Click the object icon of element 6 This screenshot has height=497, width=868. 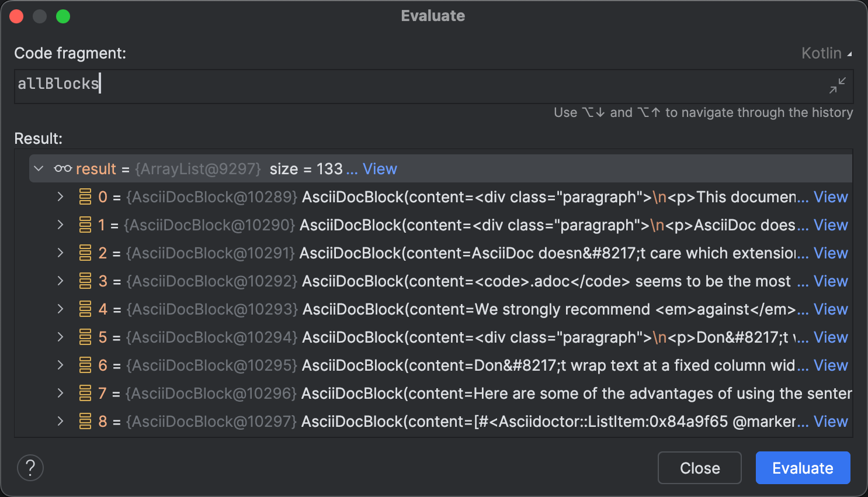(85, 365)
